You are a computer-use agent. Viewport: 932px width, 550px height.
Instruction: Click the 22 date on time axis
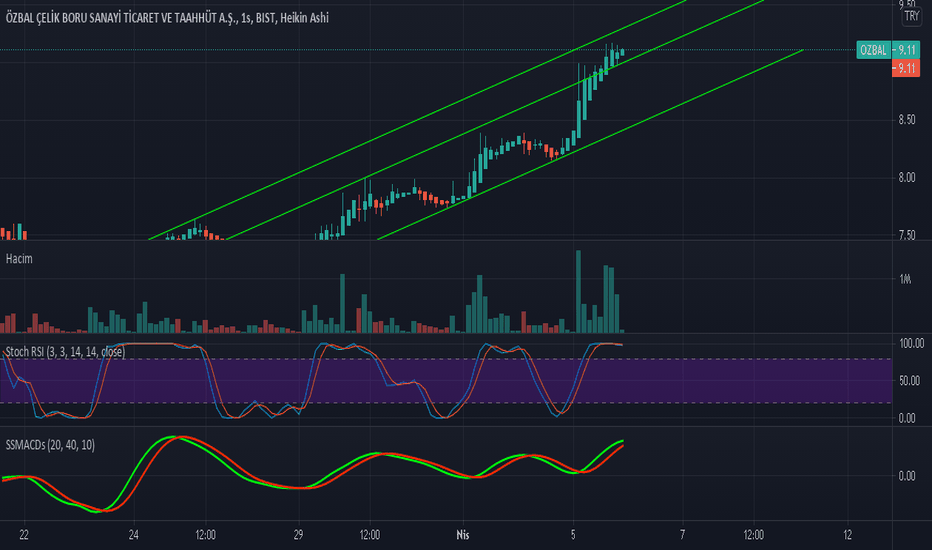(x=24, y=535)
